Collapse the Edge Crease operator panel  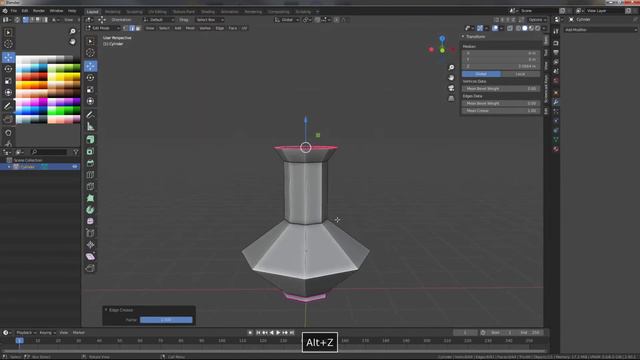tap(106, 310)
